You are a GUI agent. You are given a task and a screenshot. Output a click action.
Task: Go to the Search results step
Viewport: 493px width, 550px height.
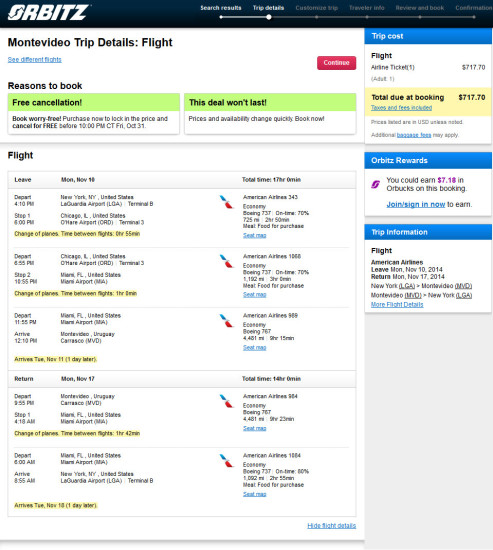click(221, 8)
